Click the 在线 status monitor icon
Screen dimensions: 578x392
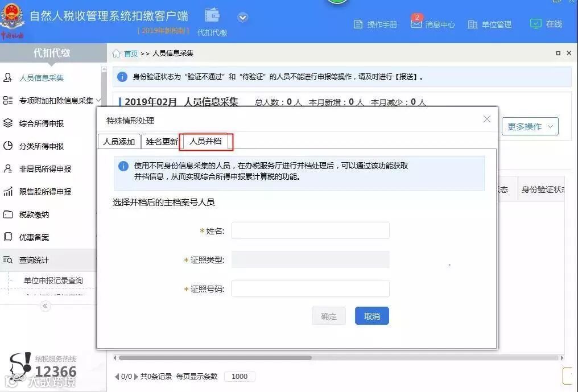(535, 23)
